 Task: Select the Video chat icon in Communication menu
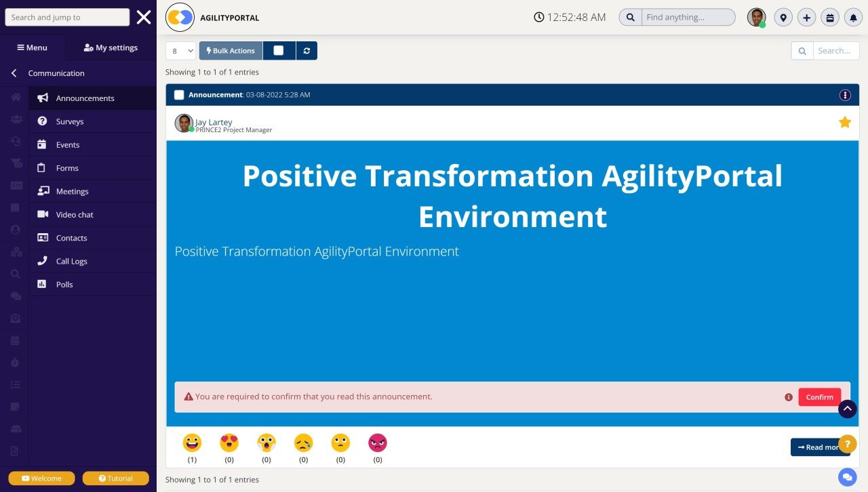(42, 214)
